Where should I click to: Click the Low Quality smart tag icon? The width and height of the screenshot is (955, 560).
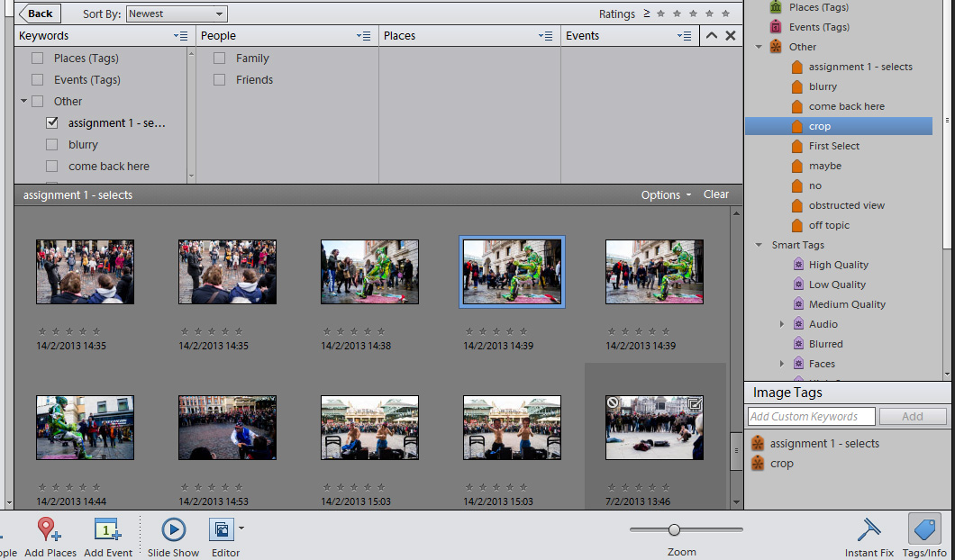click(x=798, y=285)
